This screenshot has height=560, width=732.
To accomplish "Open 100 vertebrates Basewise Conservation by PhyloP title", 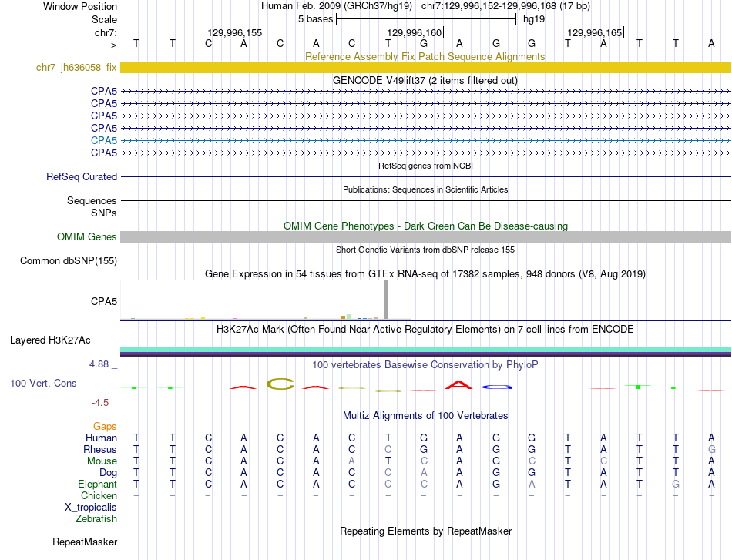I will coord(425,365).
